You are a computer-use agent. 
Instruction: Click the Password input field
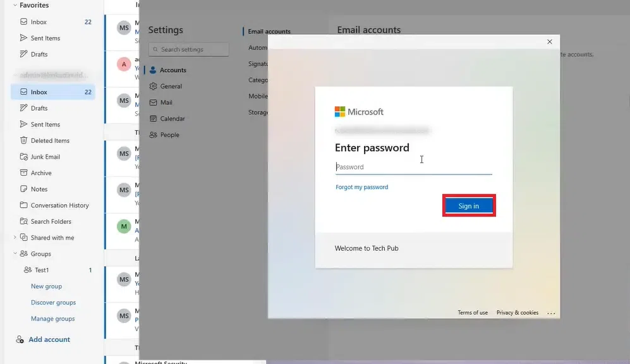(413, 167)
